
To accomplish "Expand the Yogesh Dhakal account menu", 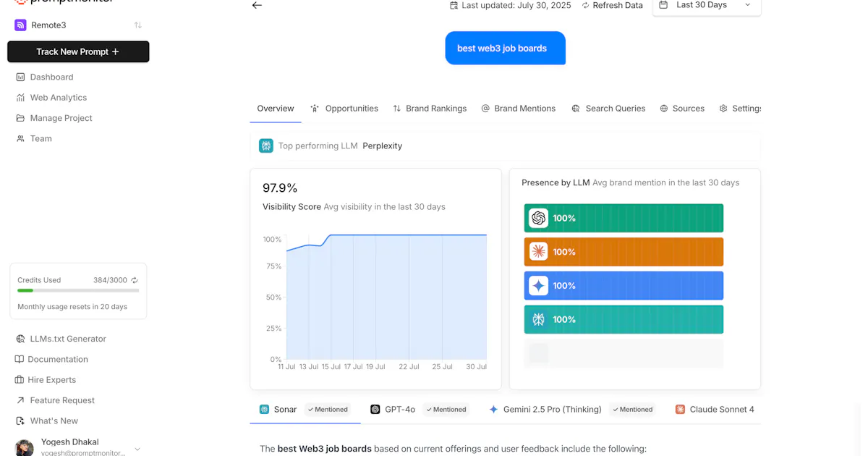I will pos(137,449).
